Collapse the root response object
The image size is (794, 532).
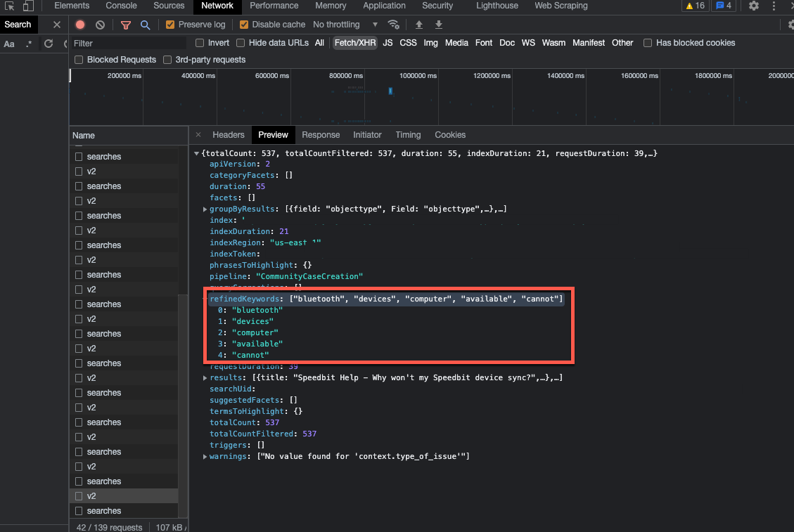click(x=196, y=153)
